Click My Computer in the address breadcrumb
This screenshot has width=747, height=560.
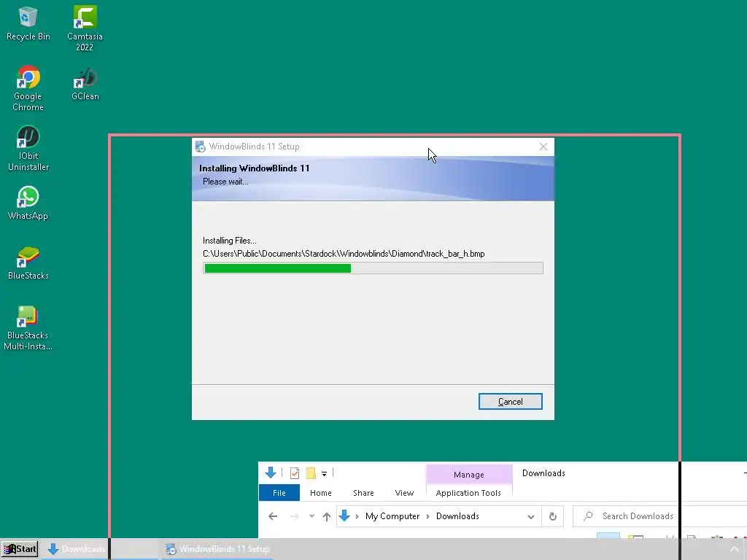click(x=392, y=516)
